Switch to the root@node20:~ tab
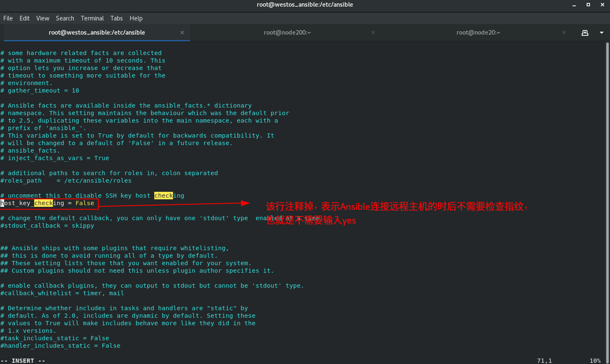This screenshot has width=610, height=364. 478,33
